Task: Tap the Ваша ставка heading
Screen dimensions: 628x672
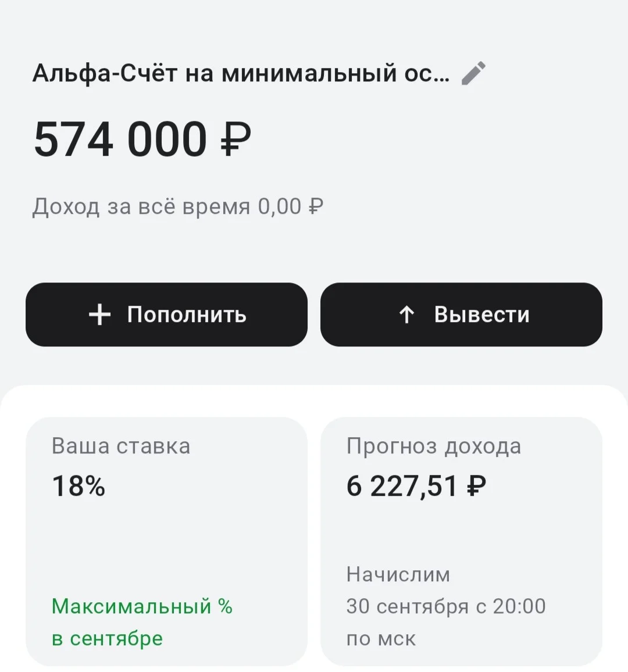Action: (x=121, y=446)
